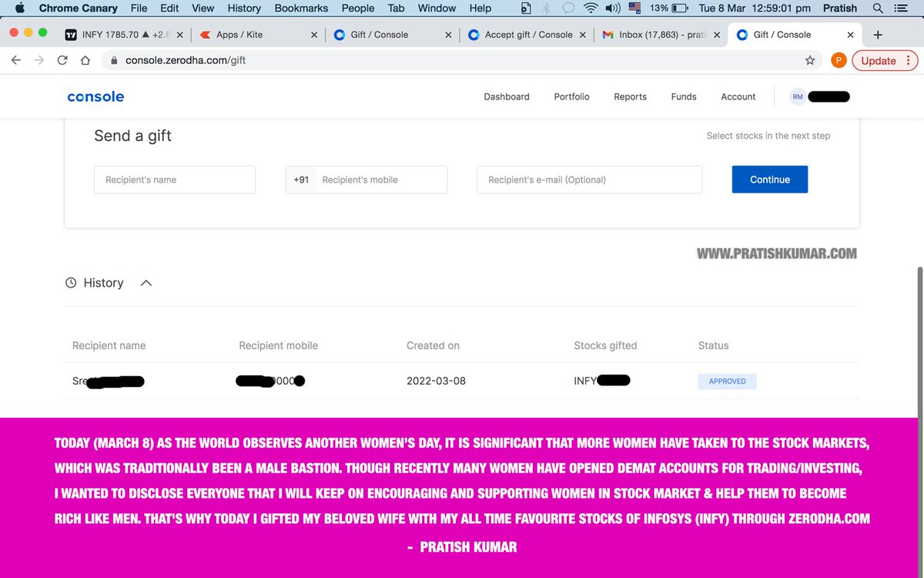Open the Apple menu

pyautogui.click(x=20, y=8)
